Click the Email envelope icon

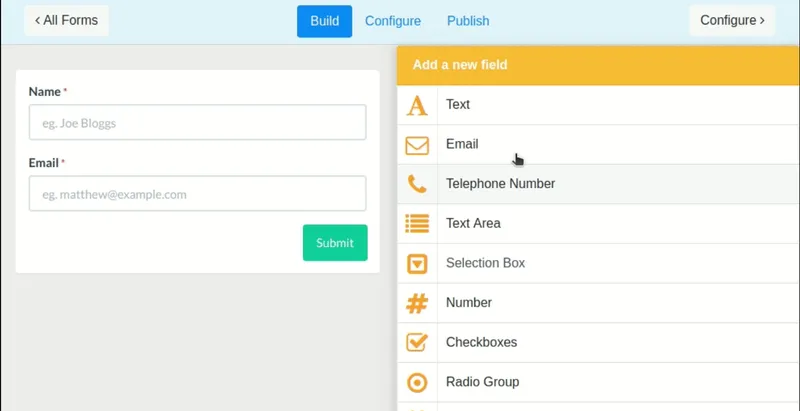(x=417, y=145)
